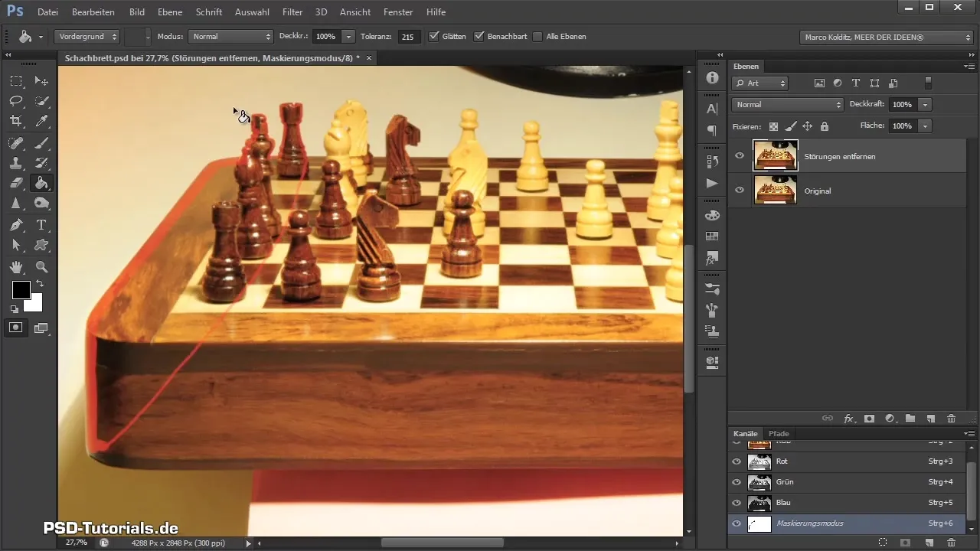Select the Zoom tool
Viewport: 980px width, 551px height.
tap(41, 267)
